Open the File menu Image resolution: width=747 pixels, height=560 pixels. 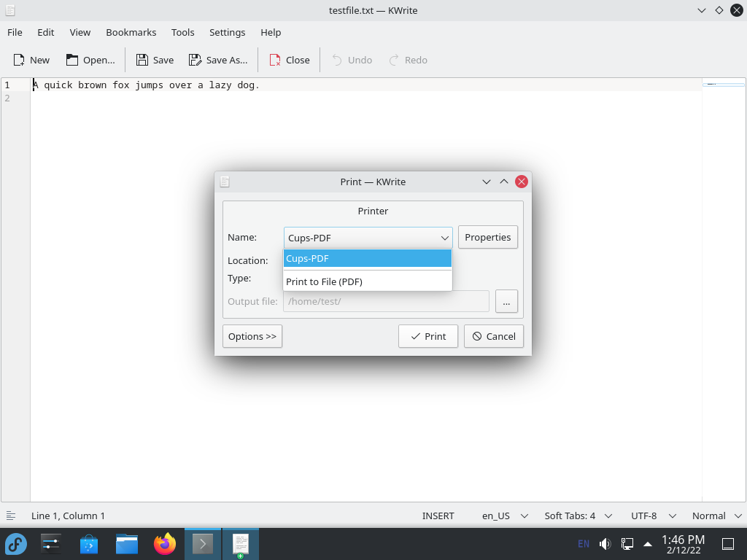click(15, 32)
